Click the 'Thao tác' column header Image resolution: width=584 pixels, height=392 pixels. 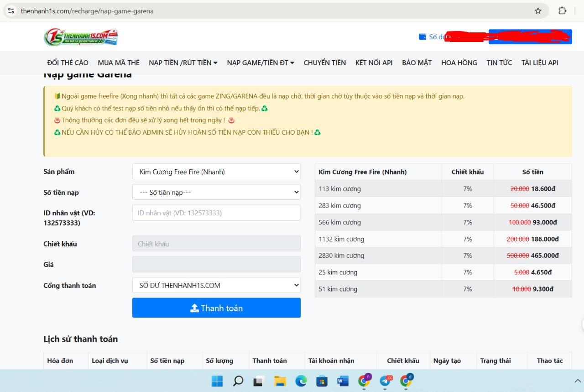click(550, 361)
